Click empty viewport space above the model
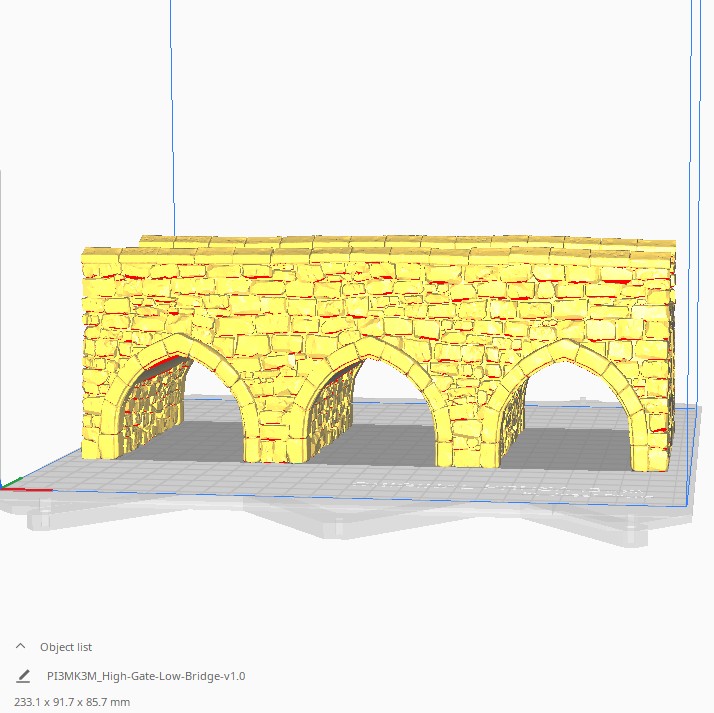Viewport: 714px width, 713px height. tap(400, 120)
